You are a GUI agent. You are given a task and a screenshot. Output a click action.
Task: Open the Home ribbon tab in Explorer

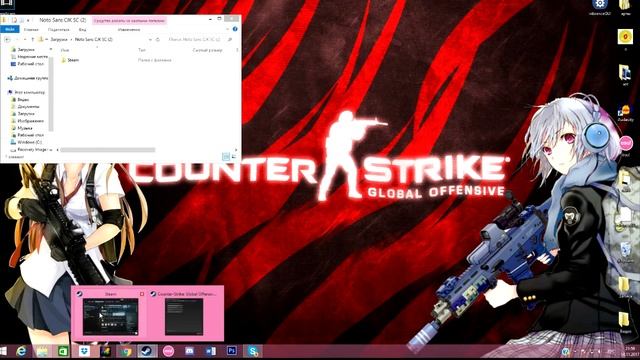pos(31,29)
